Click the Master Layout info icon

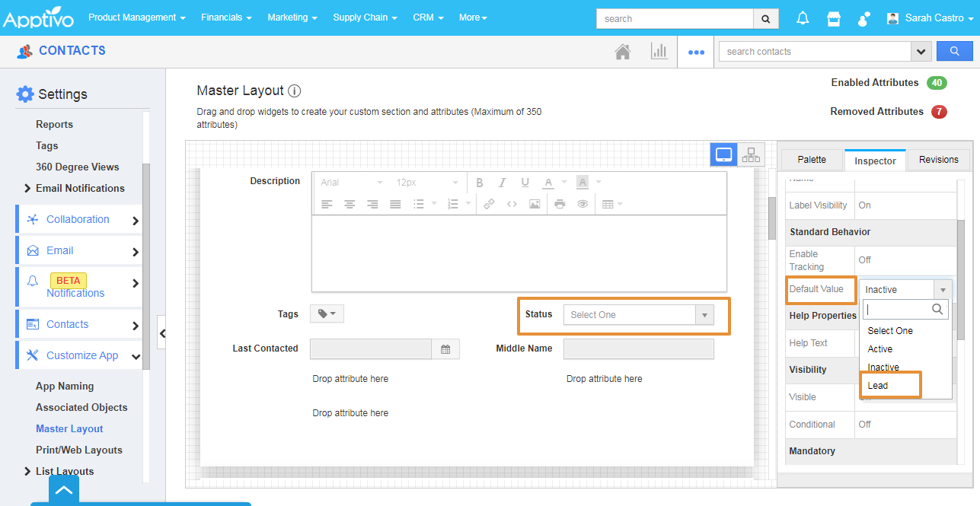coord(295,91)
